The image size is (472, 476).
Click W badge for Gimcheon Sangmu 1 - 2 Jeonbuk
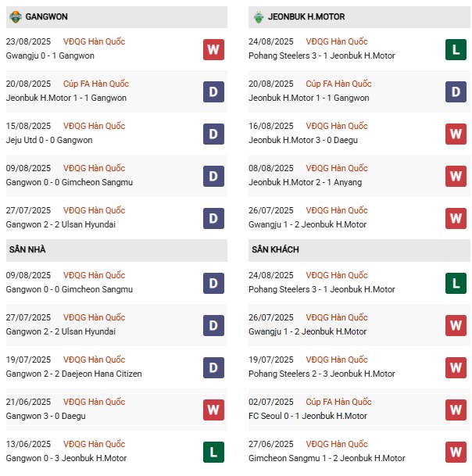pos(456,452)
